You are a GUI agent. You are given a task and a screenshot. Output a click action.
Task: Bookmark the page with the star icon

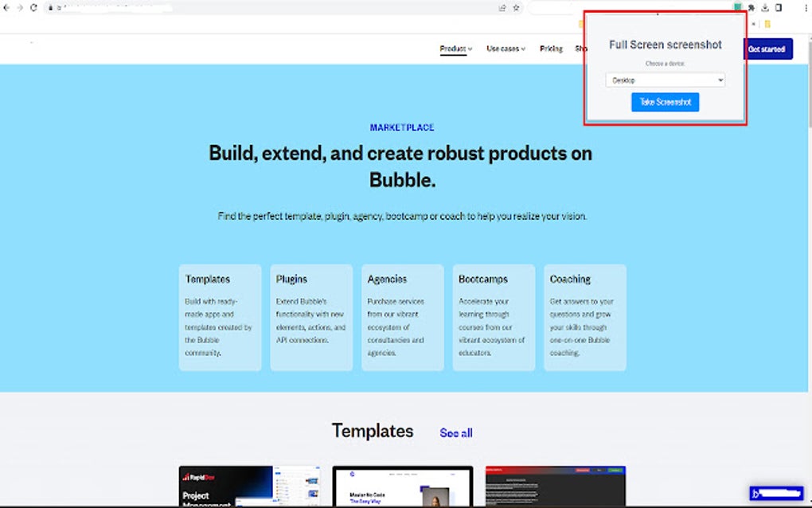(515, 6)
